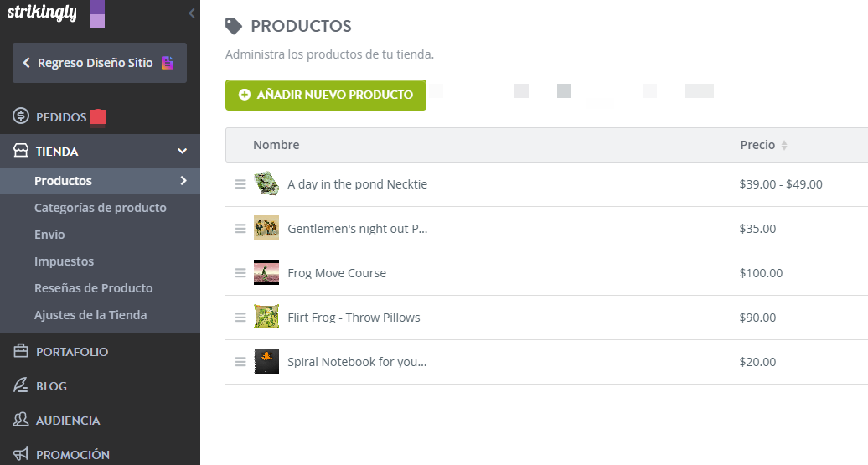
Task: Collapse the Tienda section chevron
Action: point(182,151)
